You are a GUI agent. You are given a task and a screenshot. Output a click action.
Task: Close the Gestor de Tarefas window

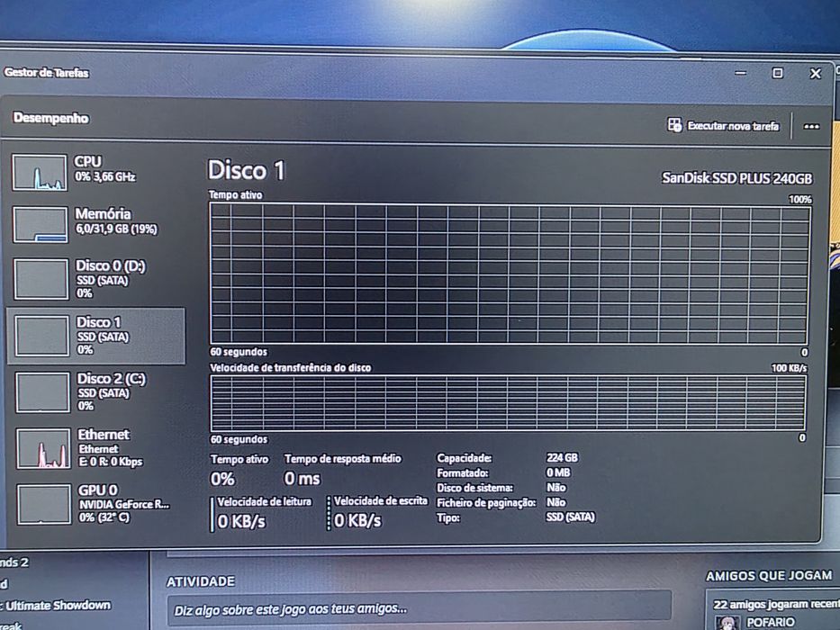[x=816, y=74]
